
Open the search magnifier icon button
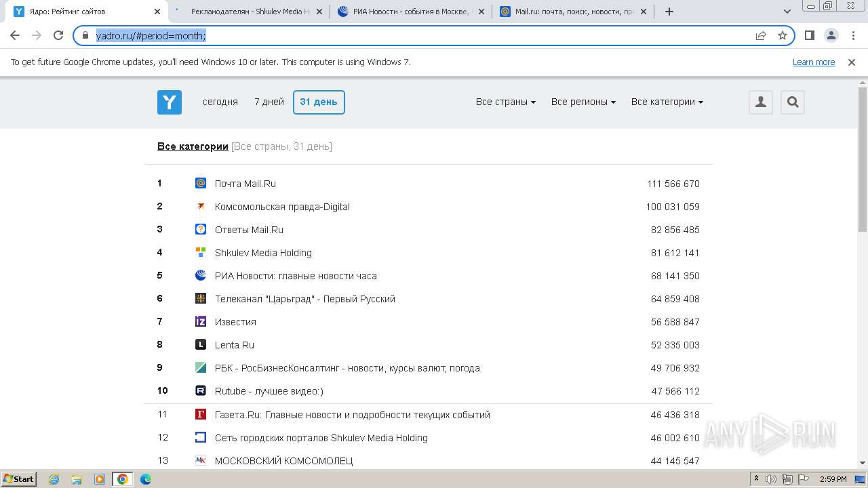tap(793, 102)
